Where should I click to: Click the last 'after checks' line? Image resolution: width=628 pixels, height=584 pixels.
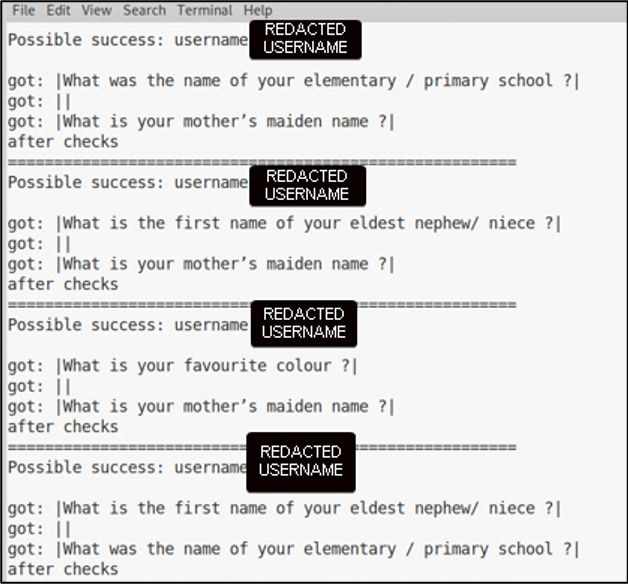click(63, 569)
